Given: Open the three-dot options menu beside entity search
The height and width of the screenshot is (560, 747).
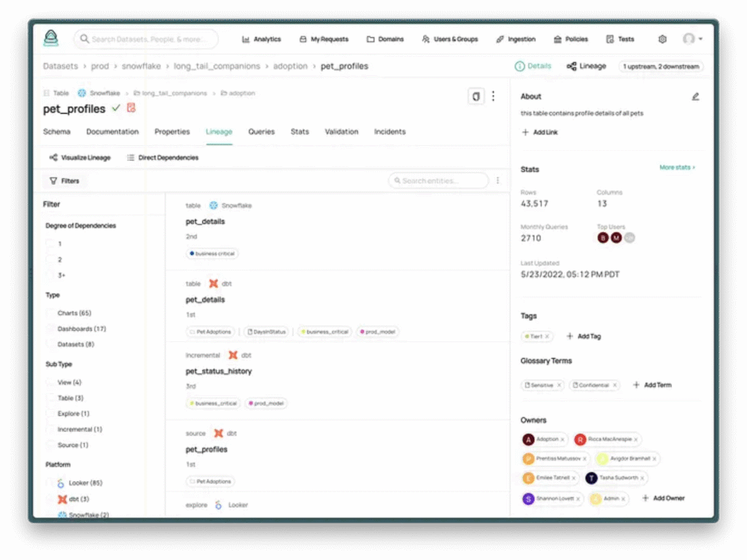Looking at the screenshot, I should click(498, 180).
